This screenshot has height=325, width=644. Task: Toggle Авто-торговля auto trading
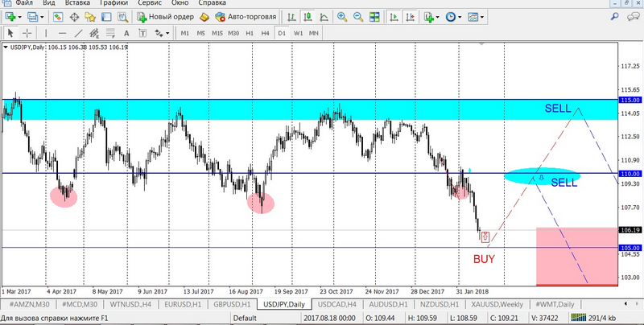click(246, 16)
